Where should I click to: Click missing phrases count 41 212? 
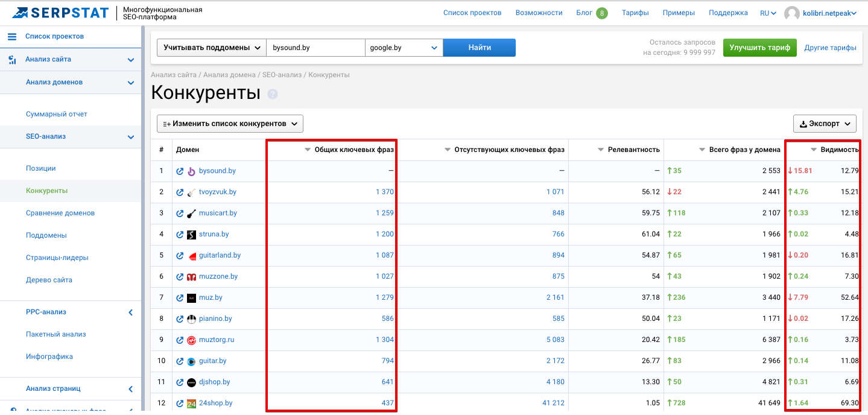[x=554, y=404]
